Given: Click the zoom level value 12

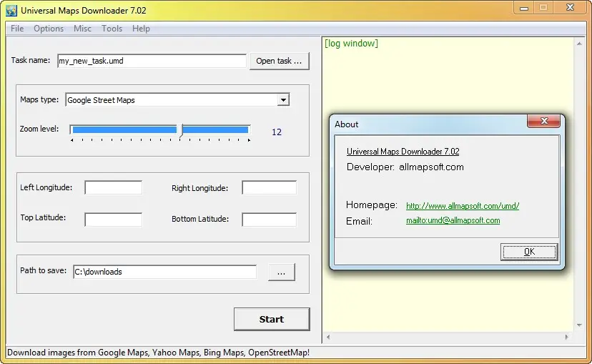Looking at the screenshot, I should [277, 132].
